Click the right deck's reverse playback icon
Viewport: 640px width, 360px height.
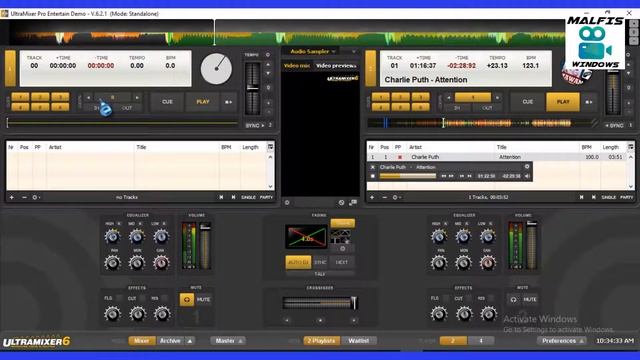pos(589,102)
